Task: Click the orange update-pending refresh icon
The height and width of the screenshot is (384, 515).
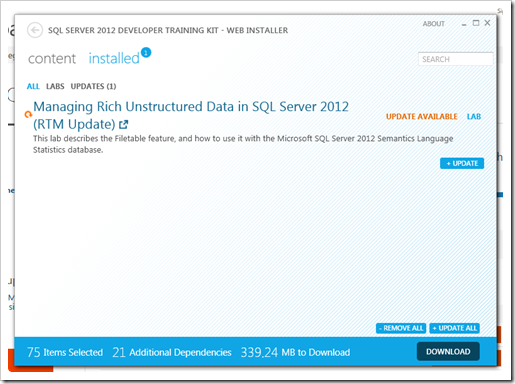Action: tap(28, 115)
